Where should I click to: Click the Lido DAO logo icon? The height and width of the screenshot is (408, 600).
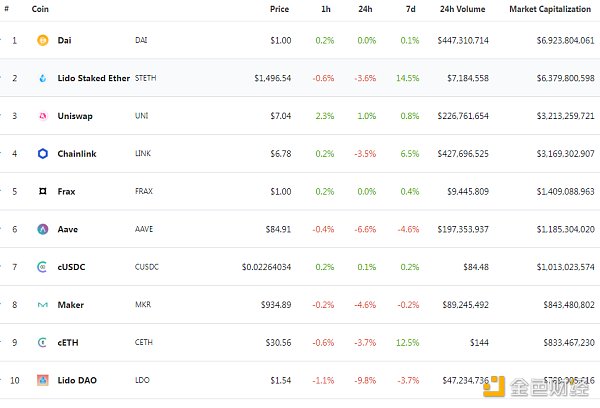tap(43, 381)
